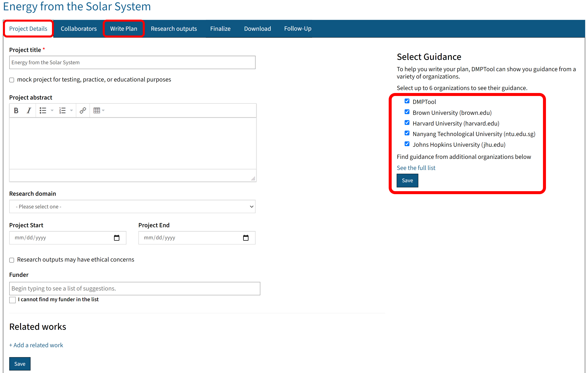Apply italic formatting in the abstract editor

(29, 110)
